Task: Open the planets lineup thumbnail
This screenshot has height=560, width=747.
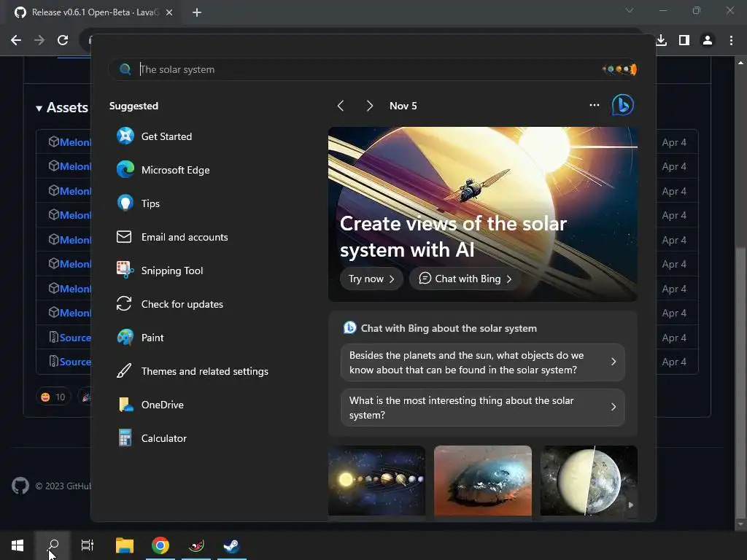Action: (x=376, y=481)
